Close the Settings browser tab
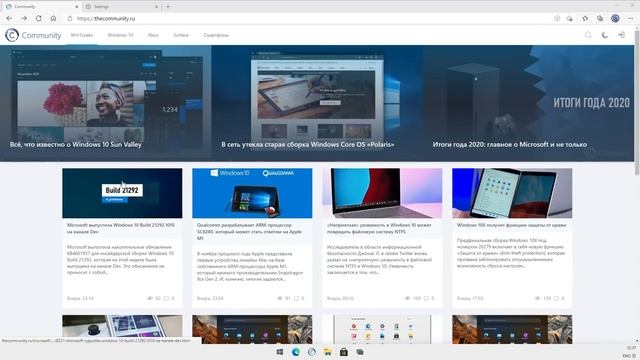Image resolution: width=640 pixels, height=360 pixels. coord(156,7)
